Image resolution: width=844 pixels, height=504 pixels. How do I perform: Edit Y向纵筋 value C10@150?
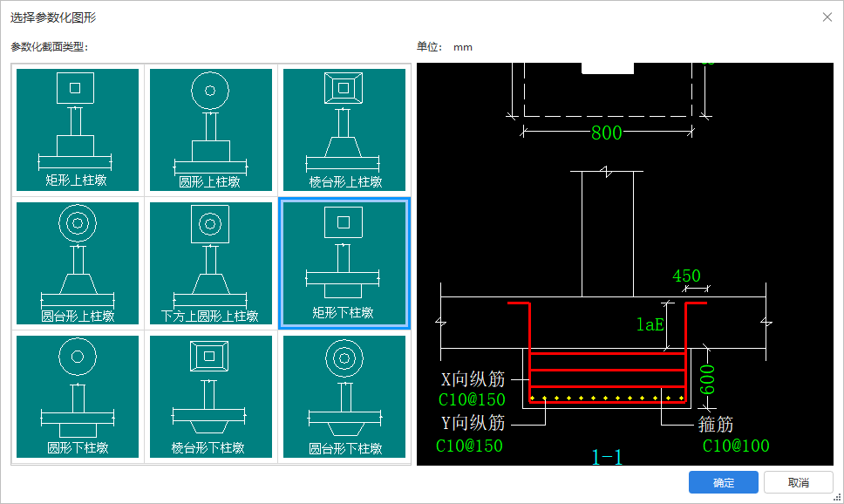tap(469, 446)
